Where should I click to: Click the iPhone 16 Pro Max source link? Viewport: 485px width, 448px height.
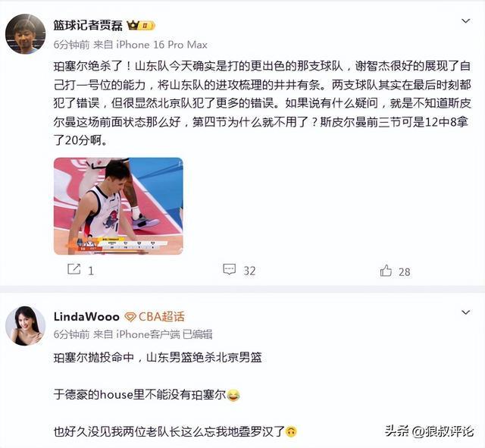[161, 45]
